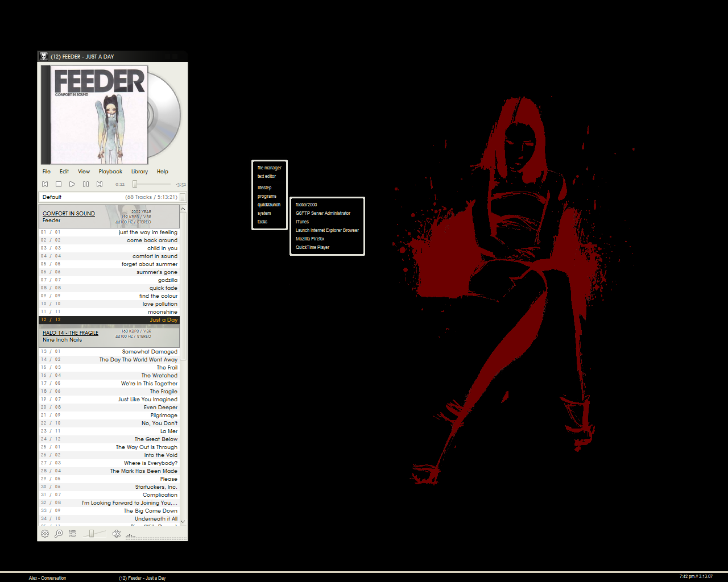Select track 'find the colour'
The height and width of the screenshot is (582, 728).
point(109,296)
